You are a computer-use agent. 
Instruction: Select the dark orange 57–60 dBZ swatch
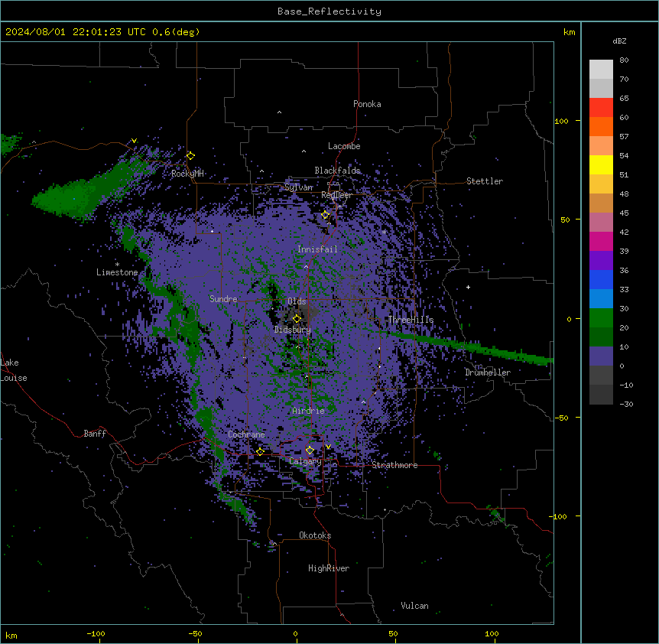pyautogui.click(x=601, y=127)
